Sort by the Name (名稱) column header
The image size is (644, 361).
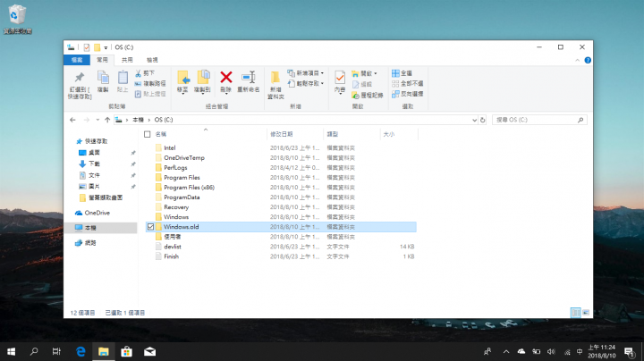[161, 134]
